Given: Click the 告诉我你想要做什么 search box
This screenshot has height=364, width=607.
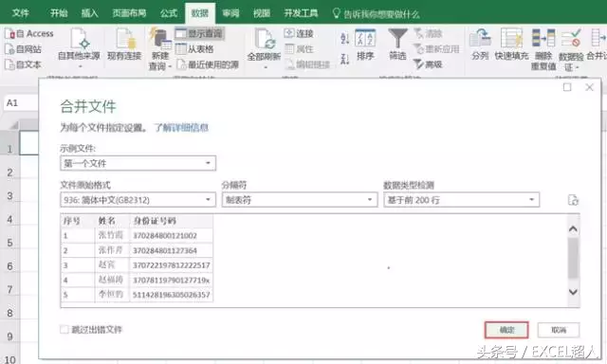Looking at the screenshot, I should 377,14.
